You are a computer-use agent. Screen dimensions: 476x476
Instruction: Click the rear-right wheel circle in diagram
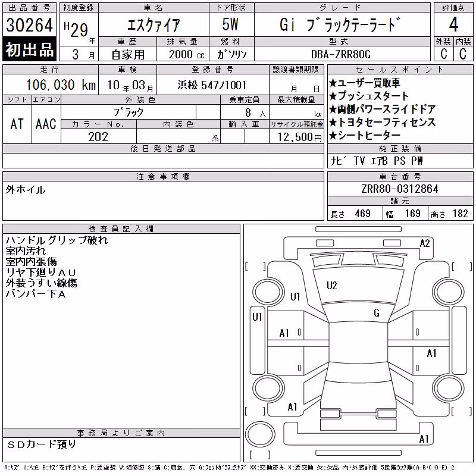pyautogui.click(x=448, y=388)
